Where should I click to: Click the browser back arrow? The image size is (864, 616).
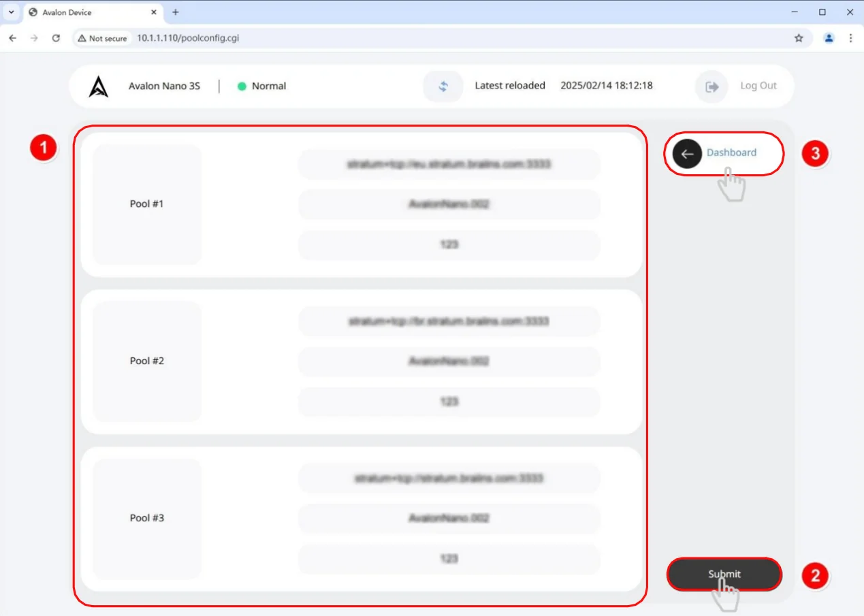coord(12,38)
